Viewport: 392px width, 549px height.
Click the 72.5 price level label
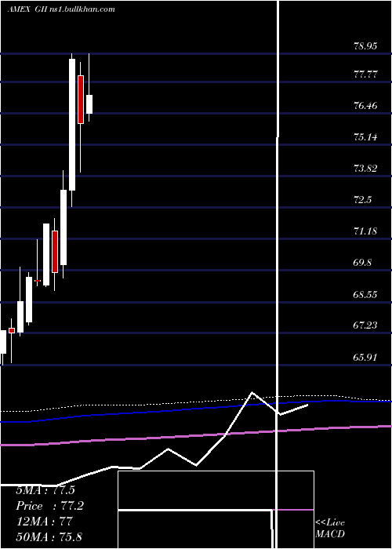coord(362,200)
